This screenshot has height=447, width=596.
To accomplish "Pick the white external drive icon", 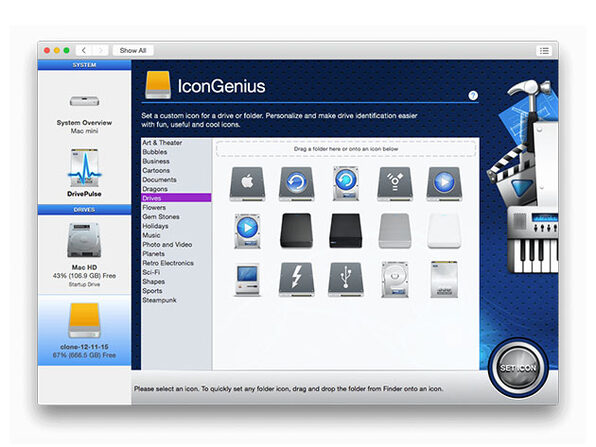I will (x=444, y=231).
